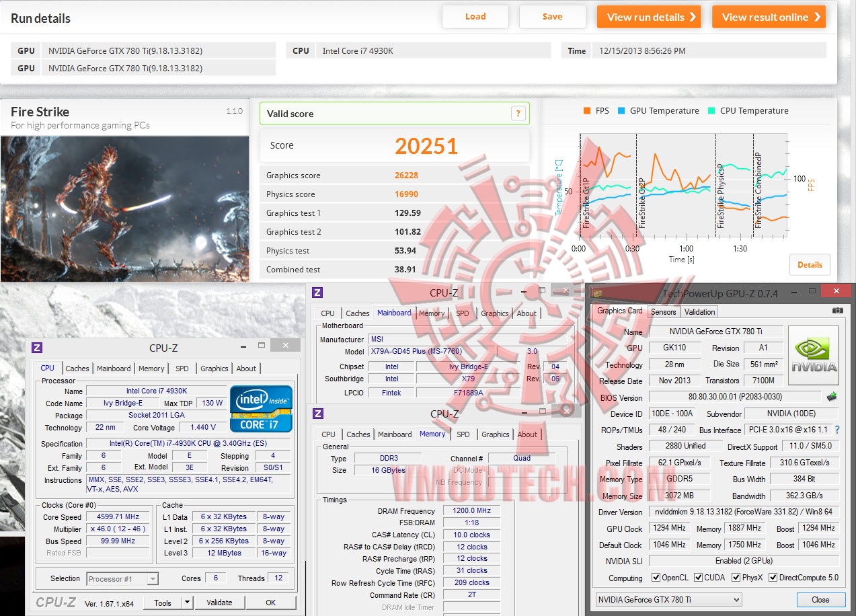The image size is (856, 616).
Task: Click the GPU-Z title bar app icon
Action: [x=596, y=293]
